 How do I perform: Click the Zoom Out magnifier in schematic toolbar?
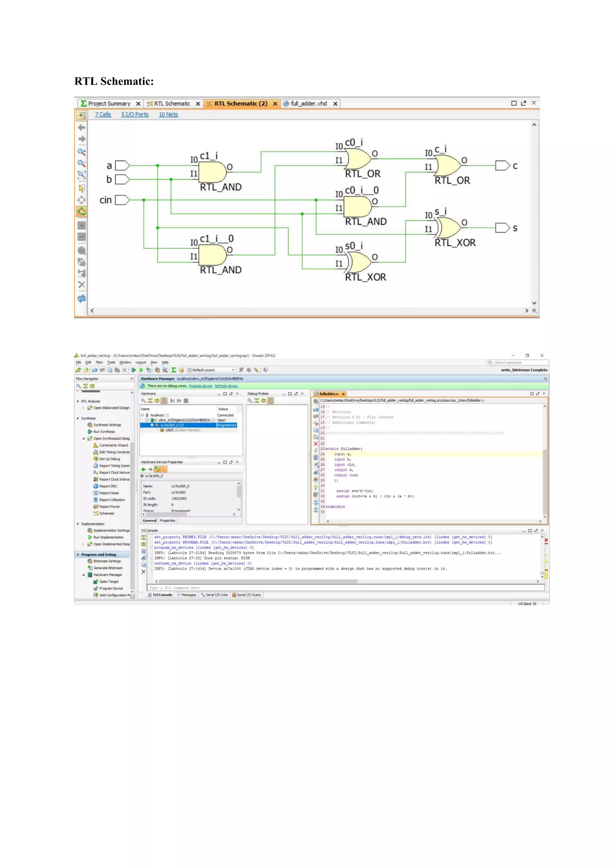click(81, 163)
